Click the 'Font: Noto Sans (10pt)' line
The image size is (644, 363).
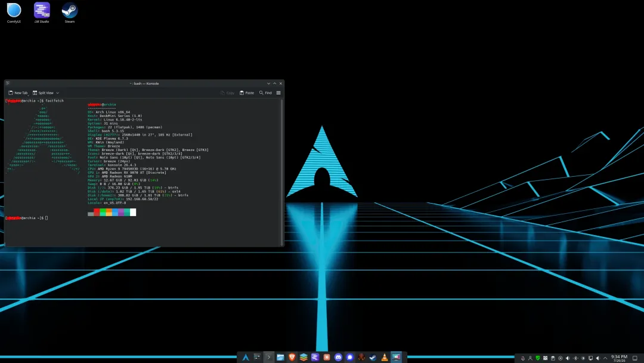144,158
